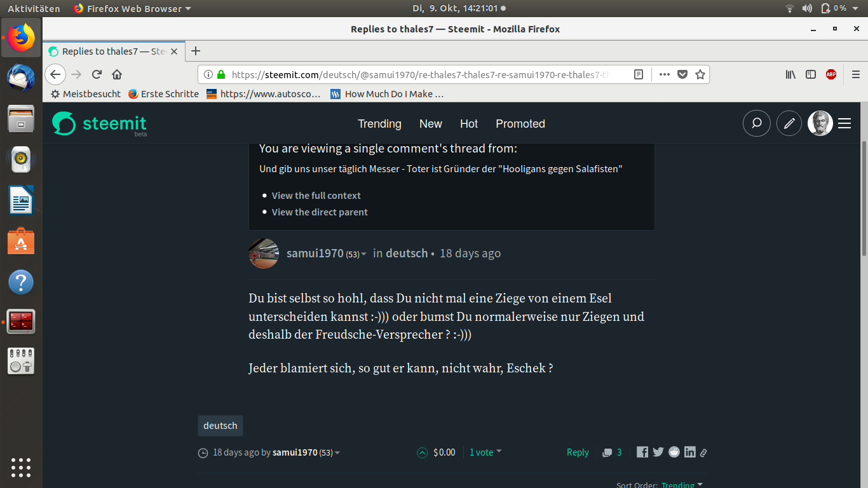Go to the Firefox home page
Viewport: 868px width, 488px height.
tap(117, 74)
